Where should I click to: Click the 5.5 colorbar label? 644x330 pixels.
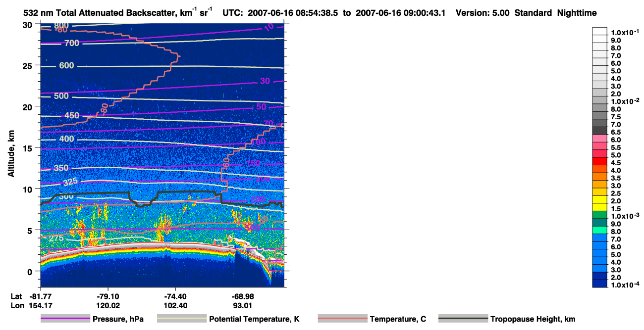[x=616, y=147]
